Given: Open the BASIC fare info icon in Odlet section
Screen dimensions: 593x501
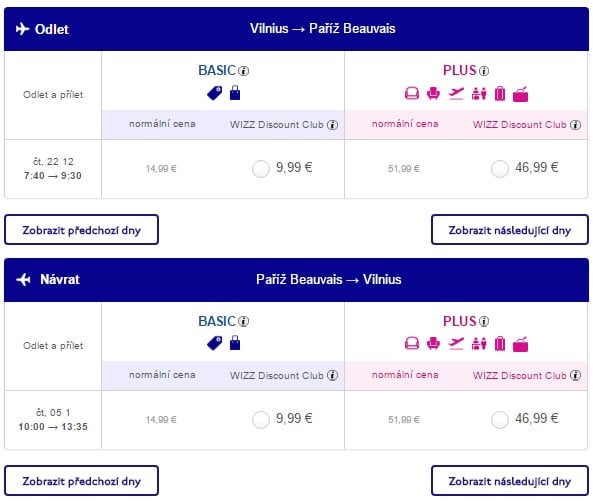Looking at the screenshot, I should [x=244, y=71].
